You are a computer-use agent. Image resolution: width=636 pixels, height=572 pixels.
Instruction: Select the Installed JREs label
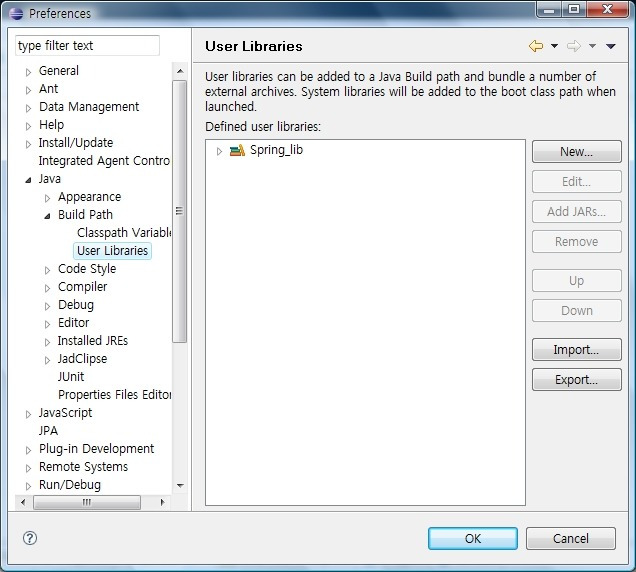tap(92, 340)
